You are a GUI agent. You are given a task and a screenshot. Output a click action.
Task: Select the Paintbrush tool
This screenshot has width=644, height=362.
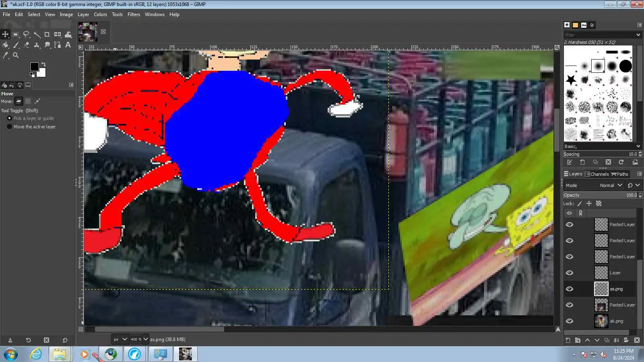16,45
